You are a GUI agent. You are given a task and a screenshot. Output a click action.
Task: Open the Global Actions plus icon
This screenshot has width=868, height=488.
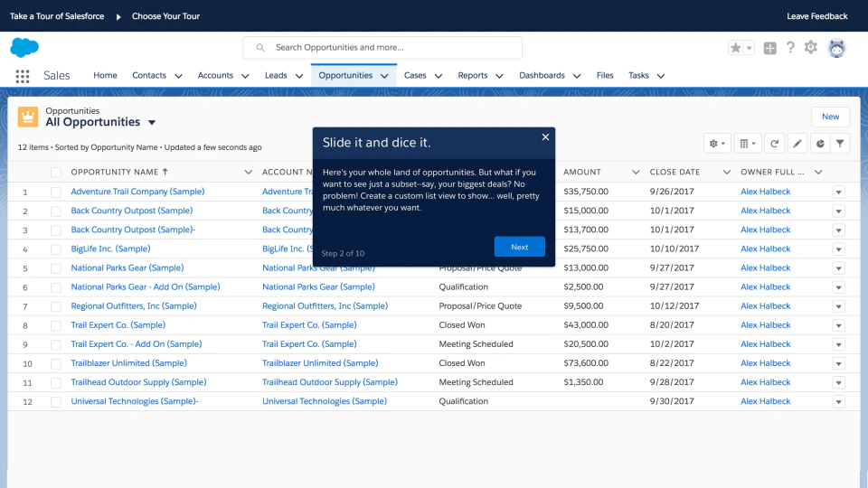coord(770,48)
